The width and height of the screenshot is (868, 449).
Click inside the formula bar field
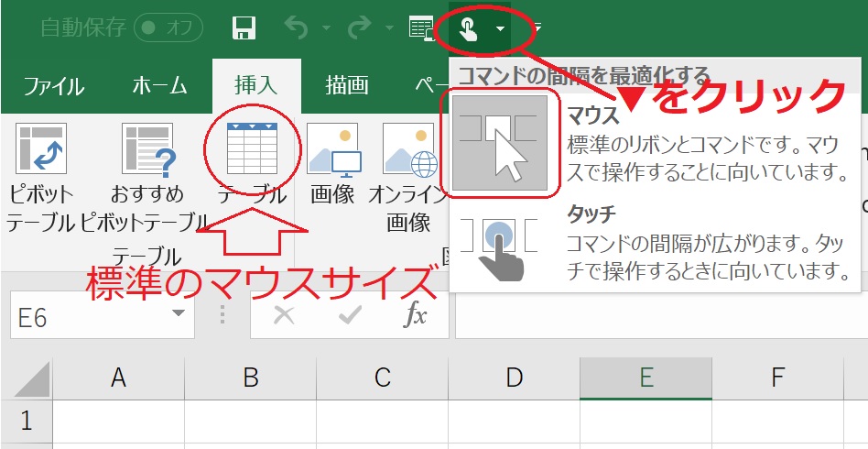(x=661, y=316)
